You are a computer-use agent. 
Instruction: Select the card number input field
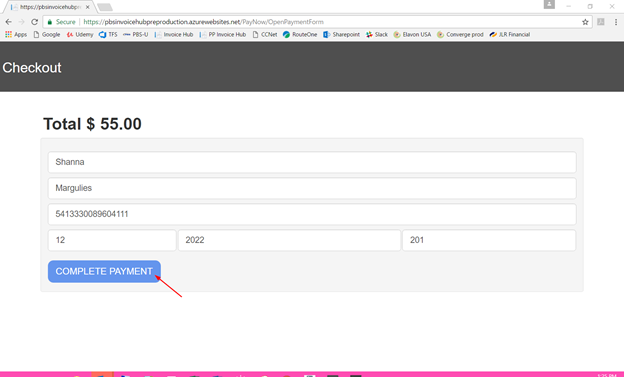pos(312,214)
